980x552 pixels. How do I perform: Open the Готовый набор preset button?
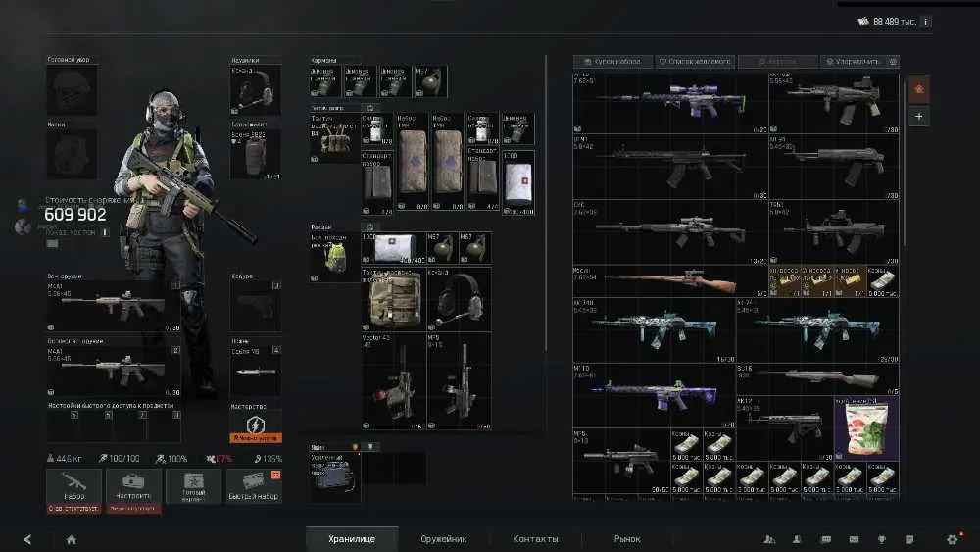click(x=193, y=486)
